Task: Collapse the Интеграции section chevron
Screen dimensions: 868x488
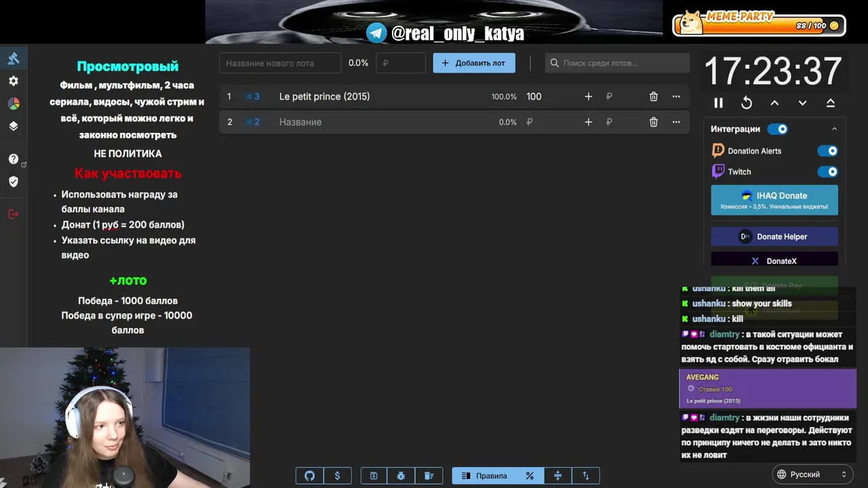Action: (834, 129)
